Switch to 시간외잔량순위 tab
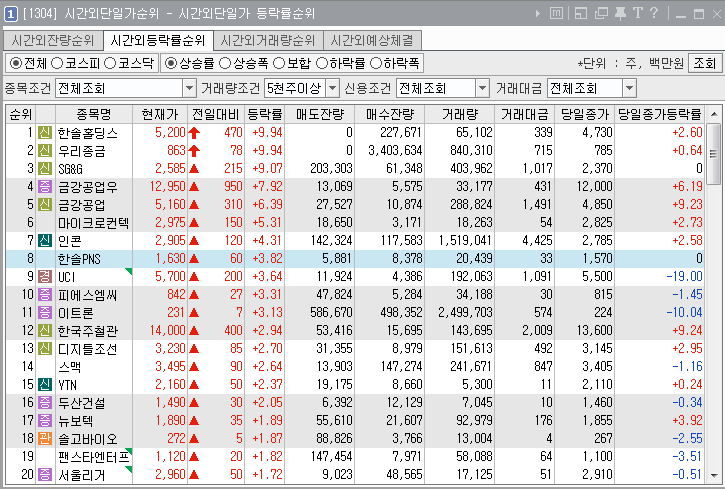The width and height of the screenshot is (725, 489). [x=53, y=41]
